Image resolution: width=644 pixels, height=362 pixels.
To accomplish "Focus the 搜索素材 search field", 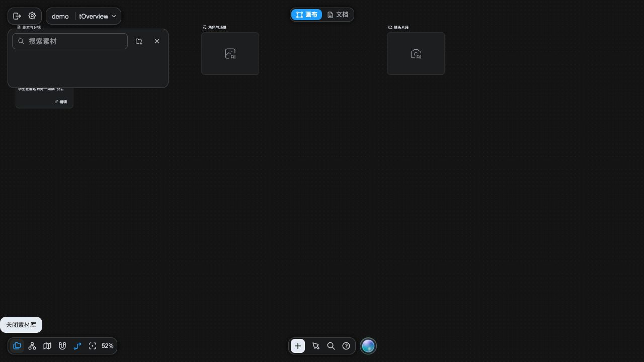I will click(x=70, y=41).
